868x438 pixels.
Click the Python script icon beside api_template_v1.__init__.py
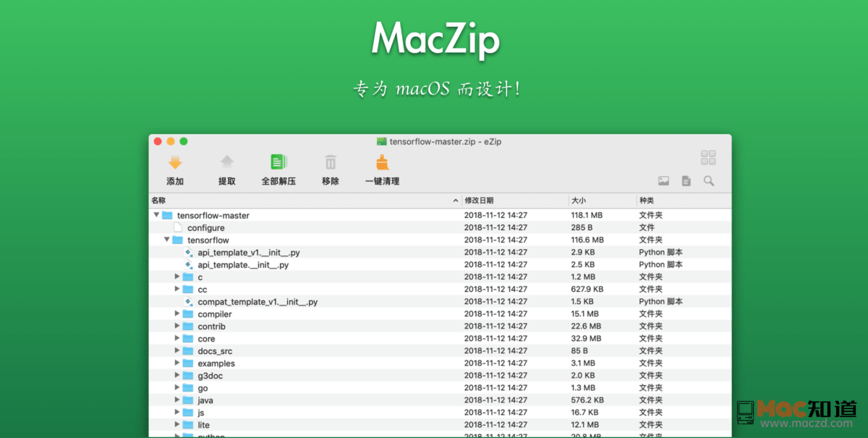(x=187, y=252)
